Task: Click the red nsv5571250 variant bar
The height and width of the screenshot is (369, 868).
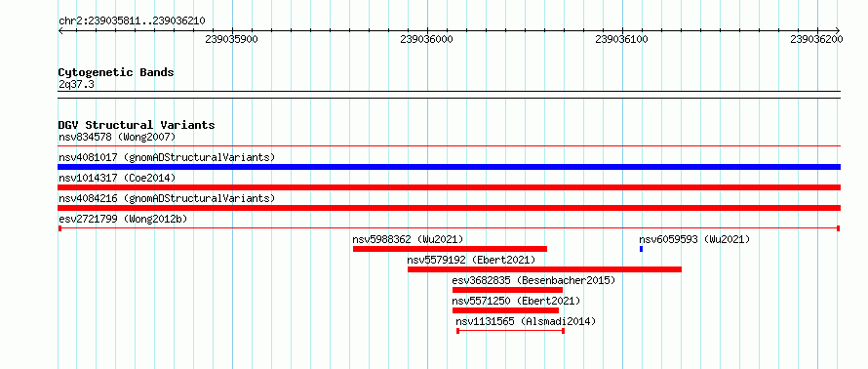Action: click(505, 310)
